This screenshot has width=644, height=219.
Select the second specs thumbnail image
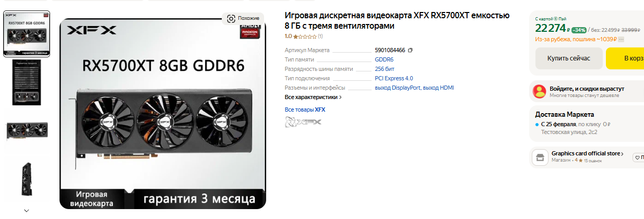pos(27,83)
